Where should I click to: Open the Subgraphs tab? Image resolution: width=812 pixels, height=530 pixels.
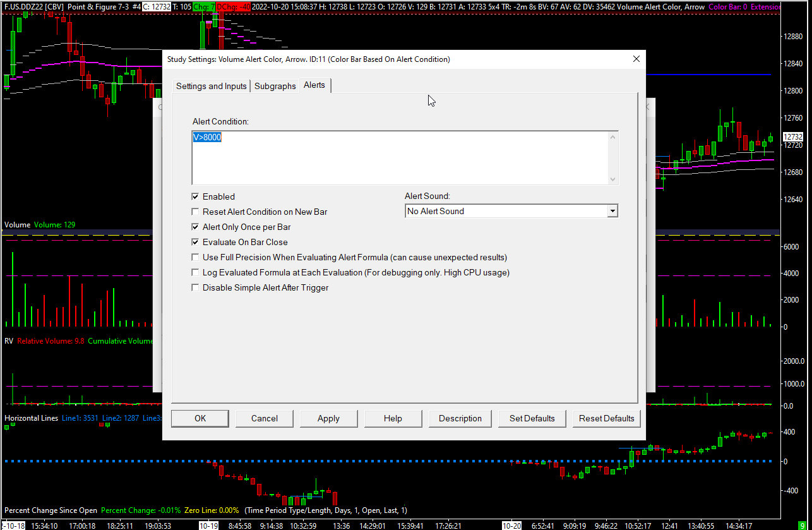[x=275, y=86]
